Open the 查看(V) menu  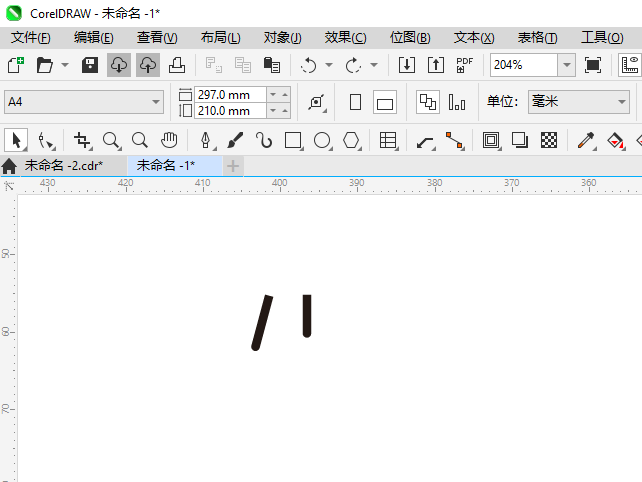click(157, 38)
